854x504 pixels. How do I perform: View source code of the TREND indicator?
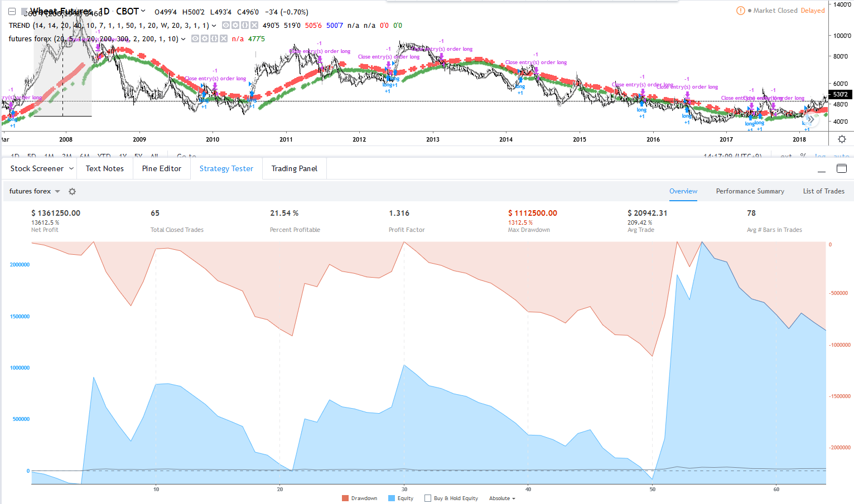(245, 25)
